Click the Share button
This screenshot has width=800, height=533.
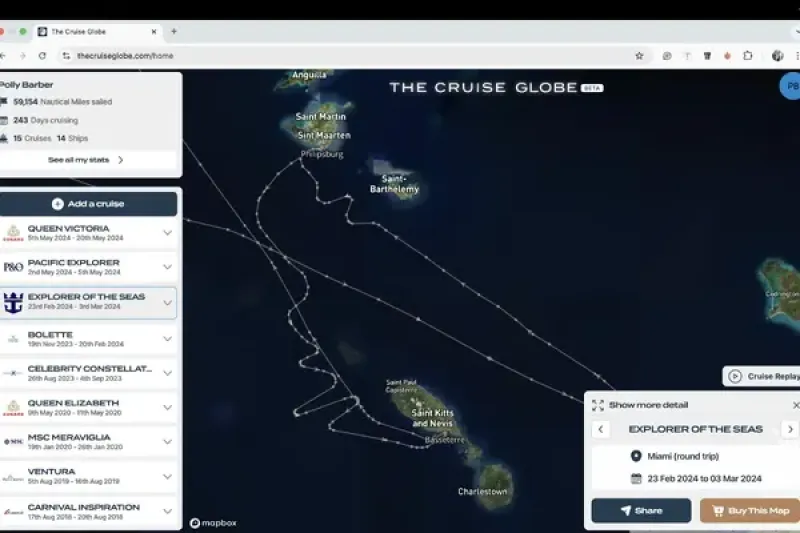pos(641,511)
